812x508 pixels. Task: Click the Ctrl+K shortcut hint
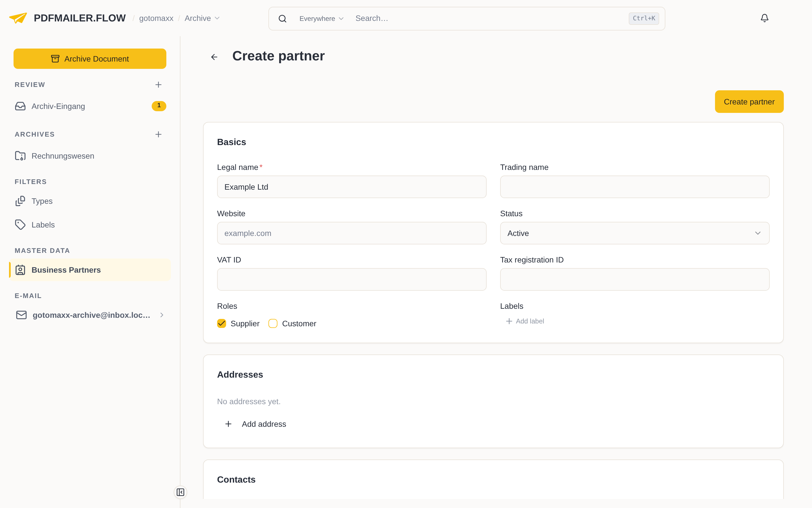pyautogui.click(x=644, y=18)
